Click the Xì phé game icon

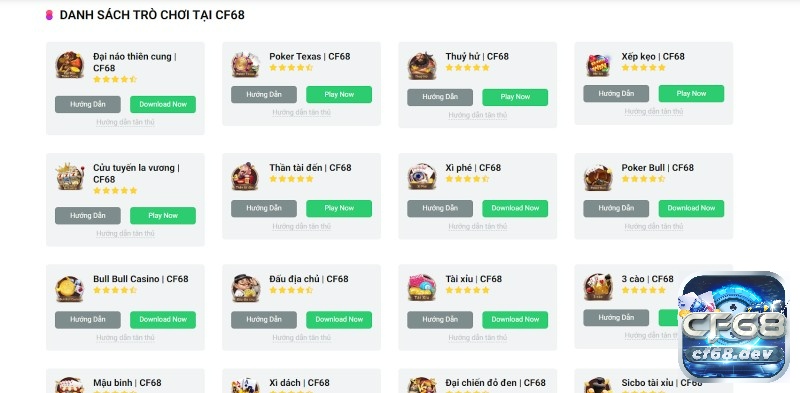422,177
